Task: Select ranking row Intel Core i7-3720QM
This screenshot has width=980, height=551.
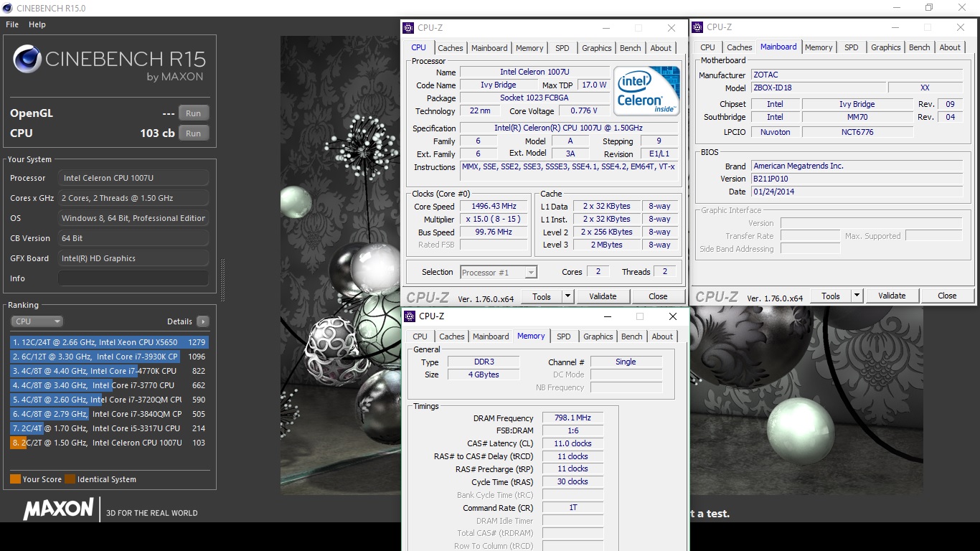Action: click(109, 400)
